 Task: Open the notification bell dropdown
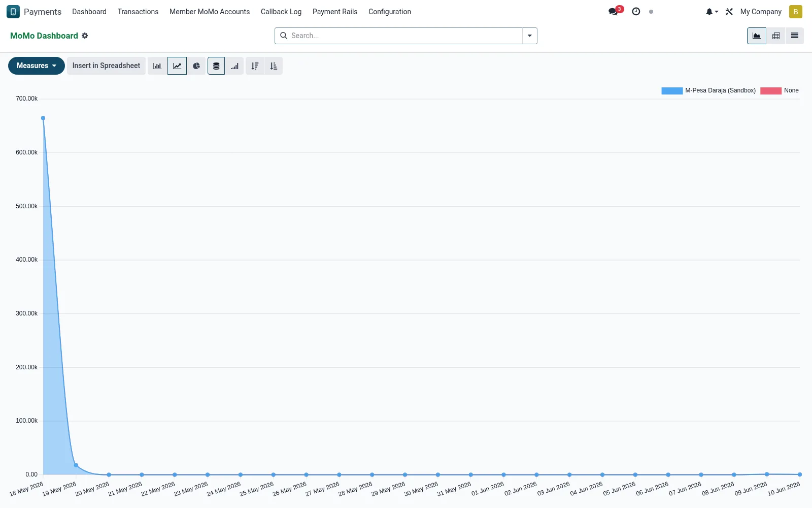(712, 12)
